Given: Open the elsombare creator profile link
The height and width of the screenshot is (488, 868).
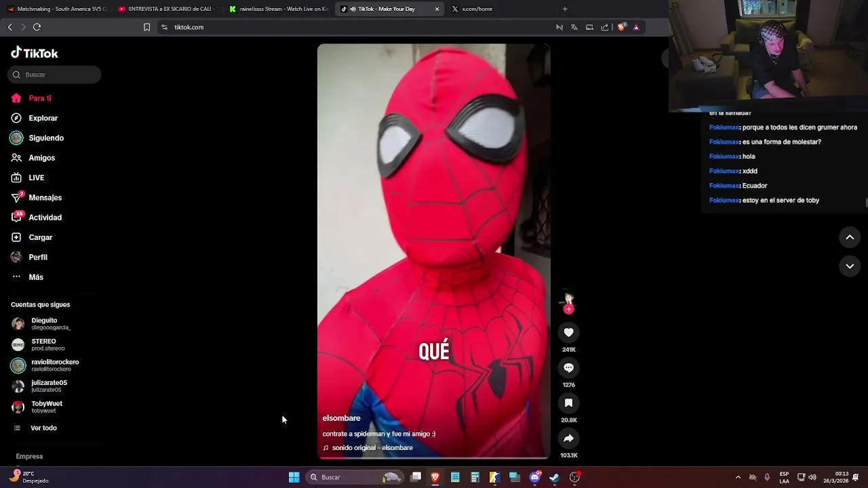Looking at the screenshot, I should (341, 418).
